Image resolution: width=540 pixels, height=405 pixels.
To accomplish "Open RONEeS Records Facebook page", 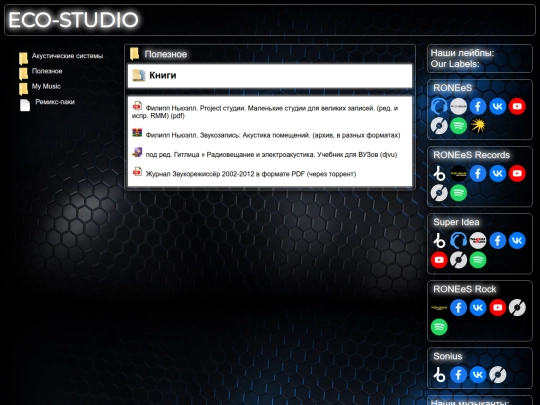I will 478,174.
